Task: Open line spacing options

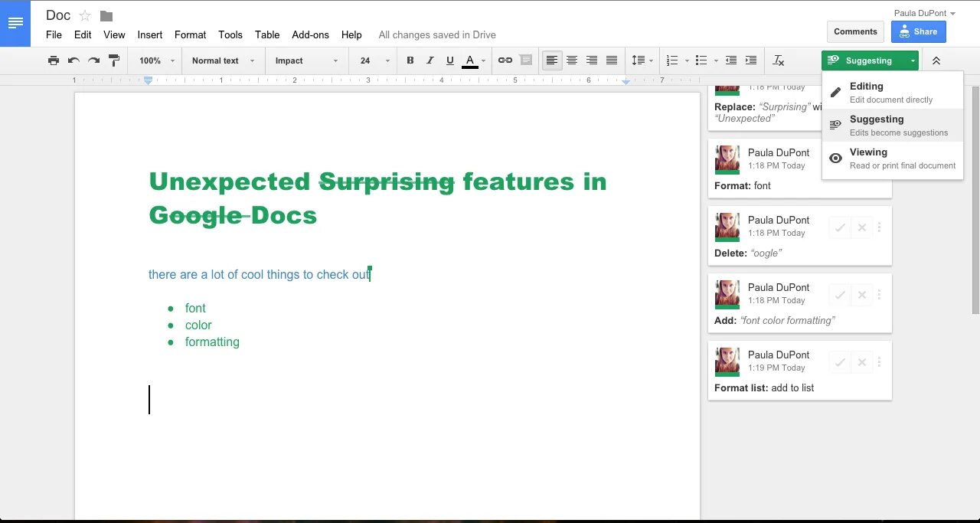Action: tap(642, 60)
